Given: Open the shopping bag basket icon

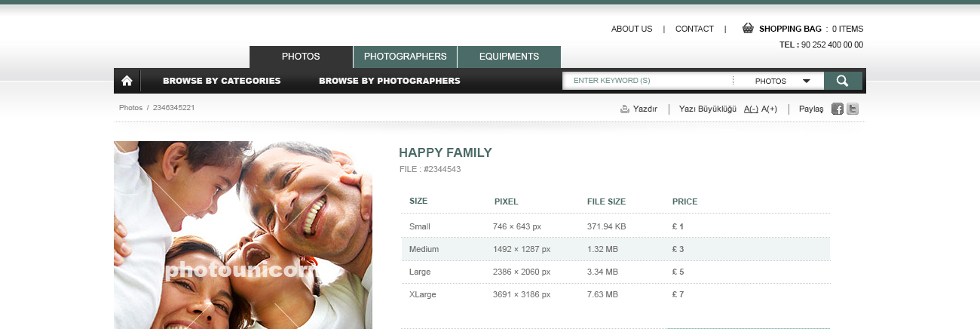Looking at the screenshot, I should point(748,28).
